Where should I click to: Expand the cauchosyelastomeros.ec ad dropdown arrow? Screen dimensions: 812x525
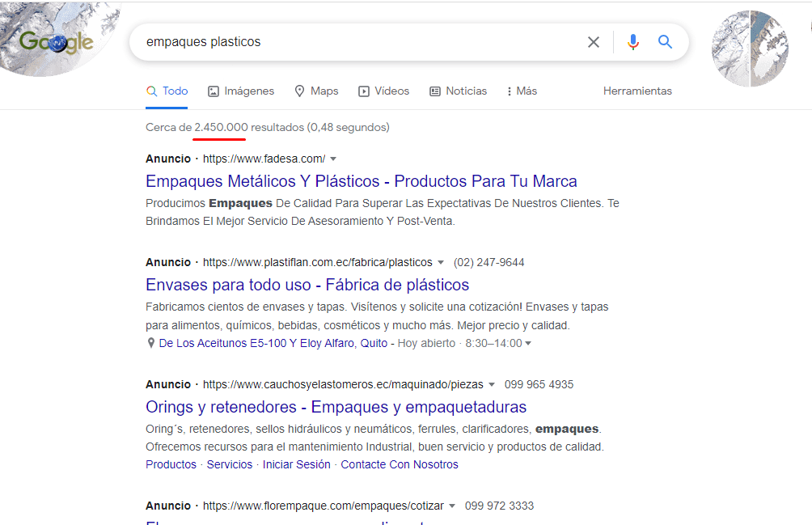coord(492,385)
